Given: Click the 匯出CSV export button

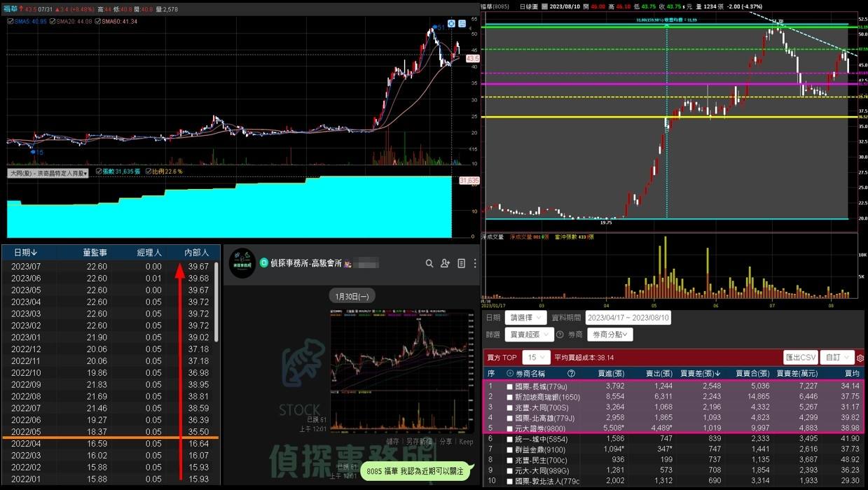Looking at the screenshot, I should 800,357.
